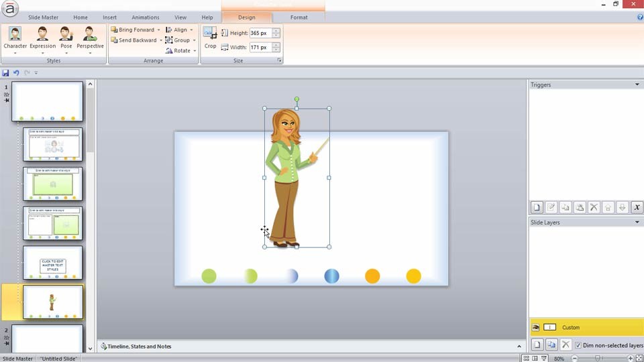The height and width of the screenshot is (362, 644).
Task: Open the Slide Layers panel menu arrow
Action: tap(637, 222)
